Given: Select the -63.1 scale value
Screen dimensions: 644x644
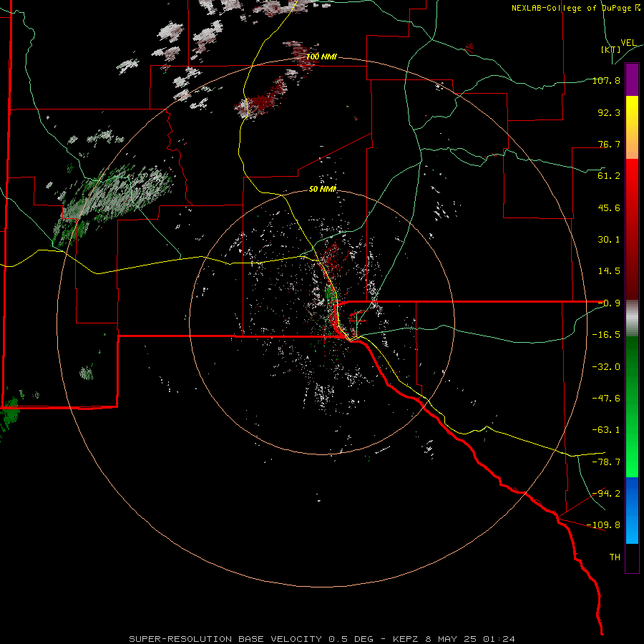Looking at the screenshot, I should click(606, 430).
